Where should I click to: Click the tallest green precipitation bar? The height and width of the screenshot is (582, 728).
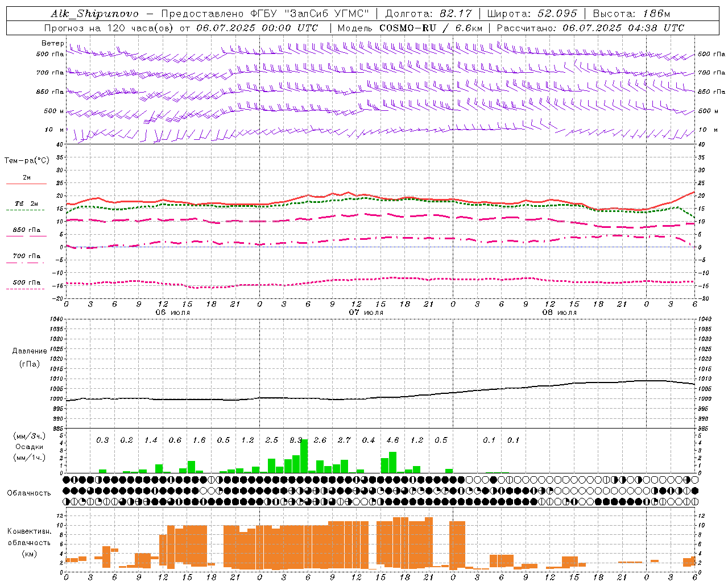[304, 456]
